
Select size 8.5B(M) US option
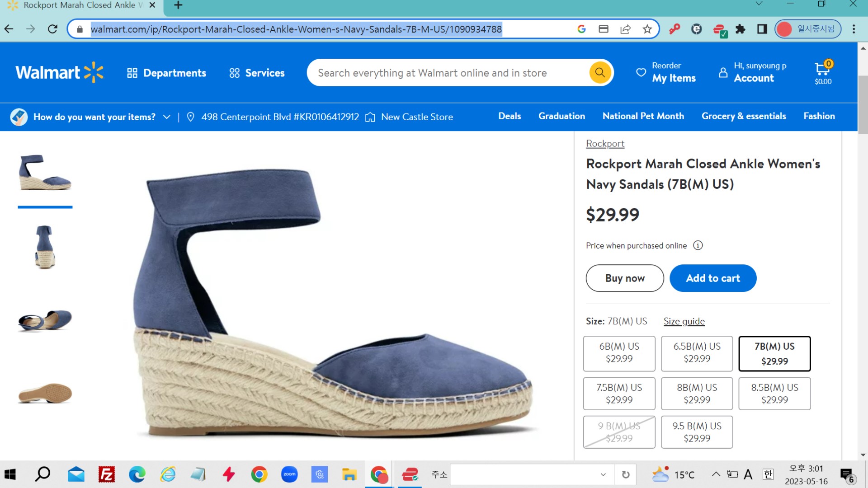(774, 394)
